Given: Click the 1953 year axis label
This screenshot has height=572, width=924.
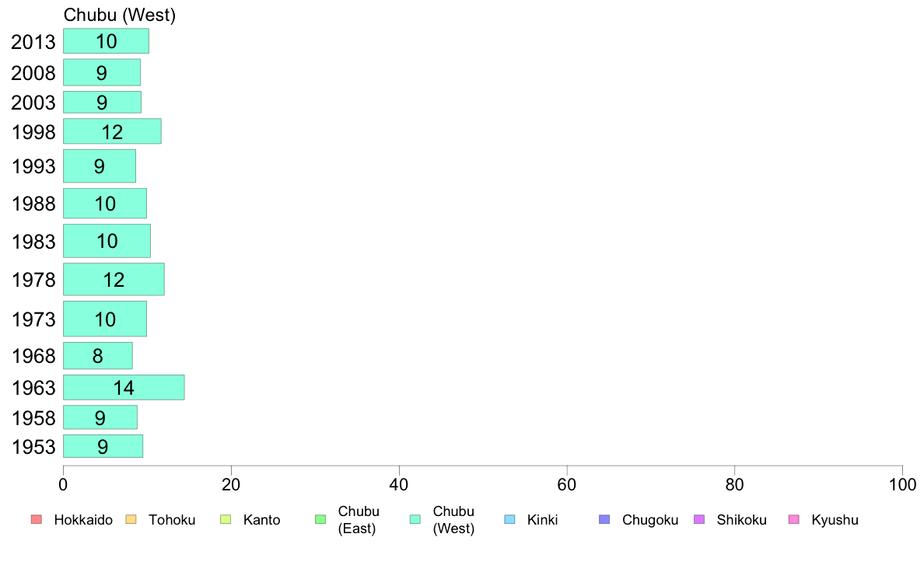Looking at the screenshot, I should 33,447.
